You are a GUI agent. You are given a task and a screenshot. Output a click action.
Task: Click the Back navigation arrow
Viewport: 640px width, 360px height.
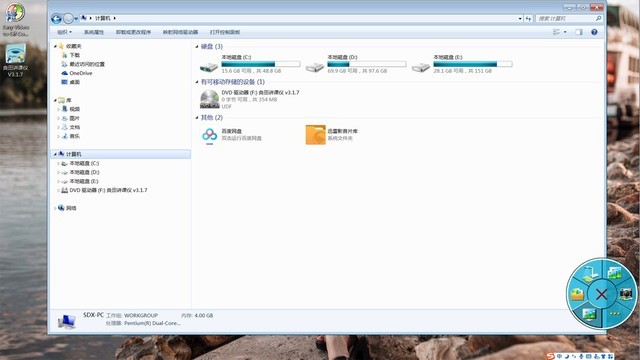coord(56,18)
